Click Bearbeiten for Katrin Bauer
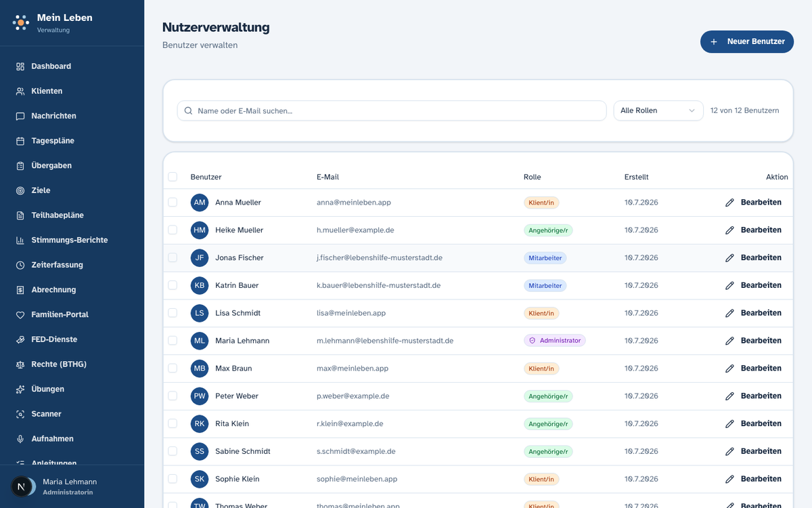This screenshot has width=812, height=508. pos(753,285)
